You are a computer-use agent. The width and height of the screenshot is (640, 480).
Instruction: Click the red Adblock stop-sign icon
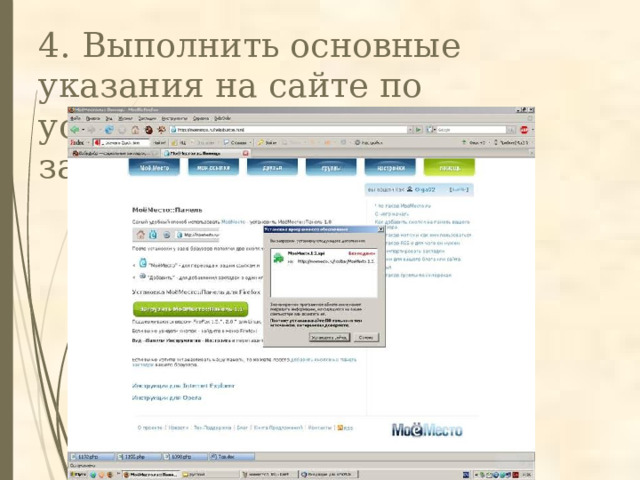click(x=524, y=130)
